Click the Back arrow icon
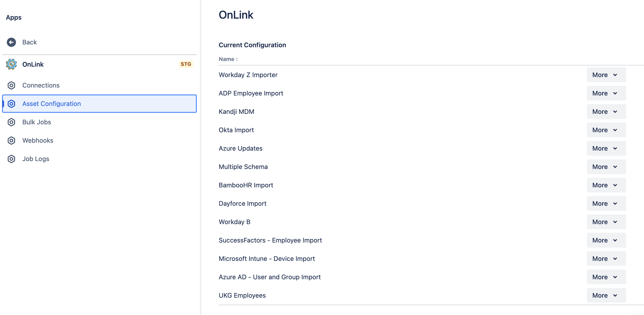 pos(11,42)
